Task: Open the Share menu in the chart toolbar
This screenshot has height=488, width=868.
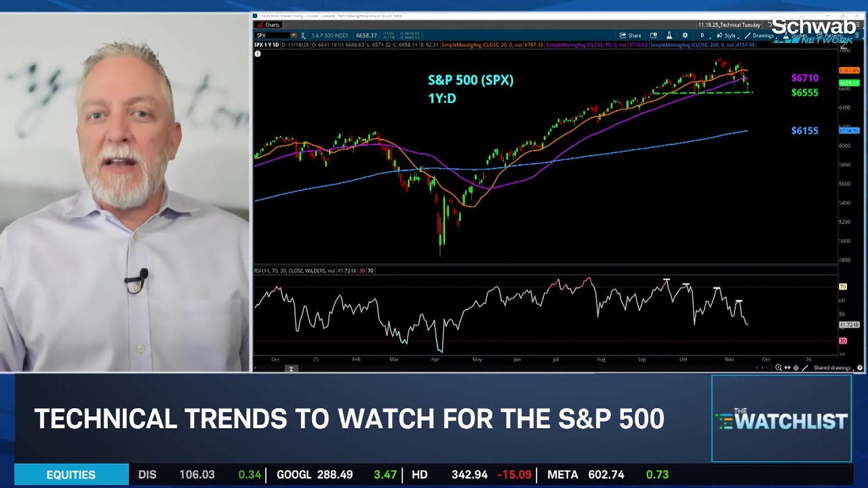Action: tap(630, 35)
